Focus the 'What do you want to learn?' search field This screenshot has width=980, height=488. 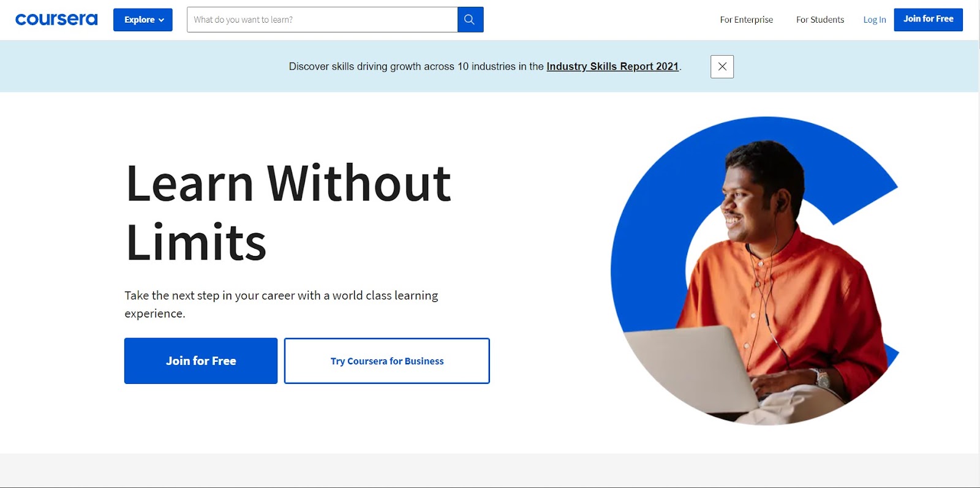[322, 20]
